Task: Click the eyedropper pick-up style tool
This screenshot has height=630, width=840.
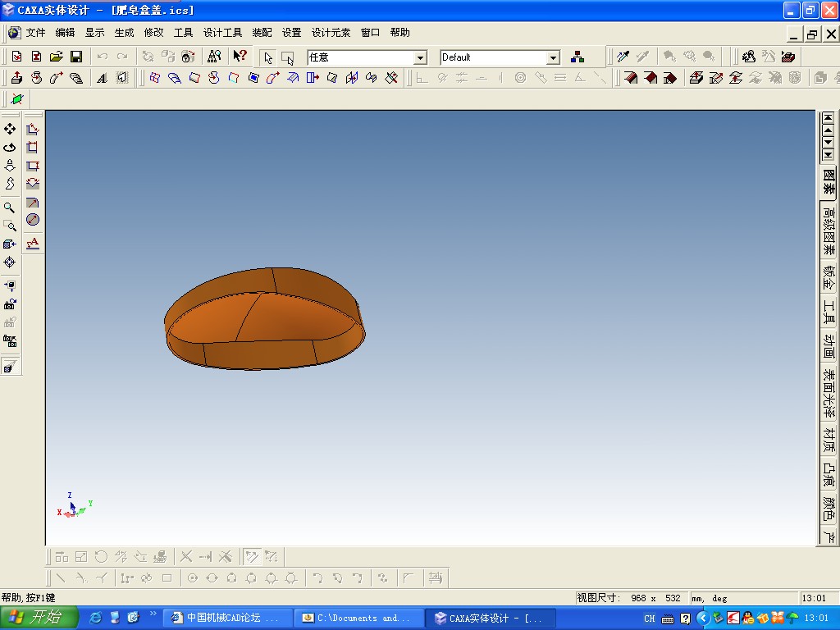Action: tap(623, 57)
